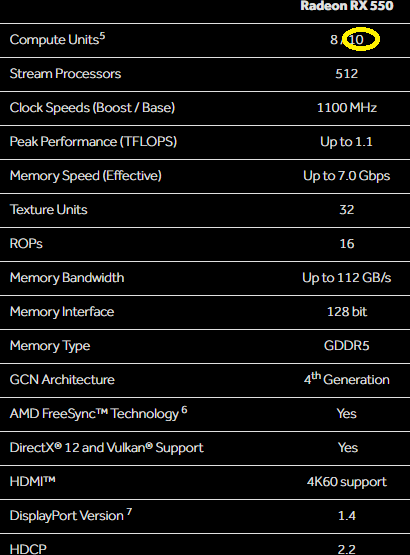The image size is (410, 555).
Task: Click the GDDR5 memory type value
Action: pos(347,345)
